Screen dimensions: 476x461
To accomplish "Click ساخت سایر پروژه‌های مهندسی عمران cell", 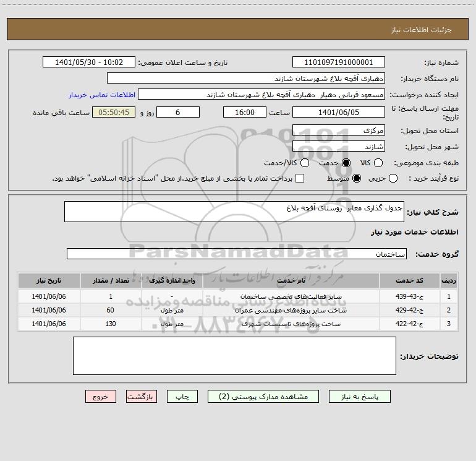I will point(291,310).
